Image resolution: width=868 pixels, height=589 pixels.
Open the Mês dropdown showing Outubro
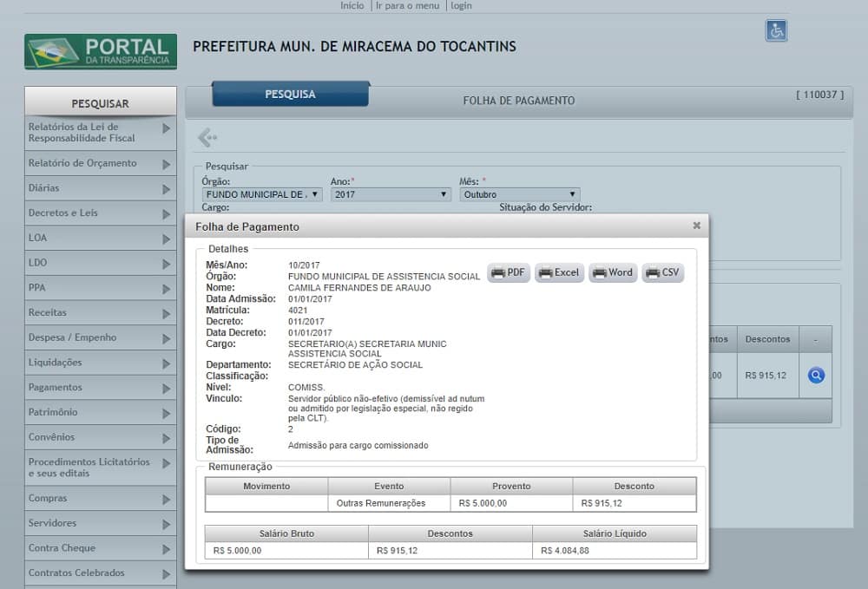519,195
